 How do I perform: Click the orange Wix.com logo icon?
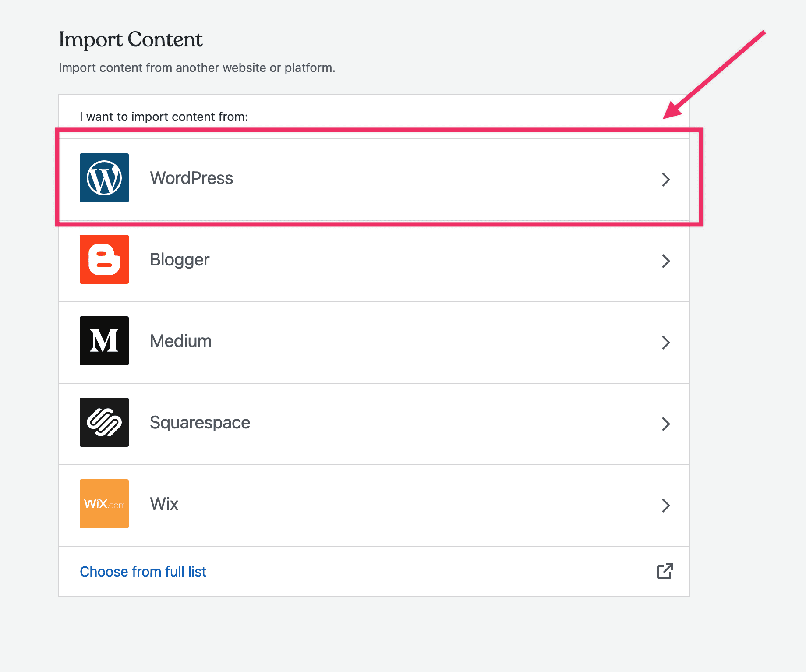pos(104,504)
